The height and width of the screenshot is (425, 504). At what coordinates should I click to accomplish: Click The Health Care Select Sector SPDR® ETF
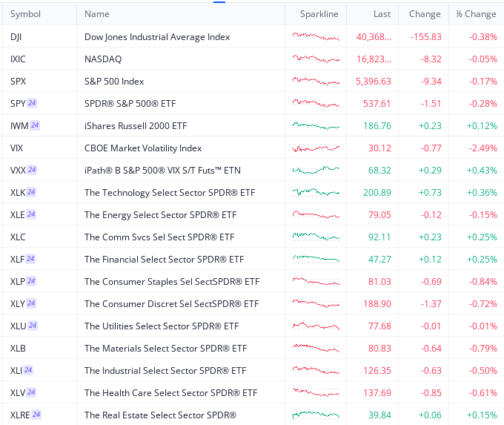click(171, 392)
